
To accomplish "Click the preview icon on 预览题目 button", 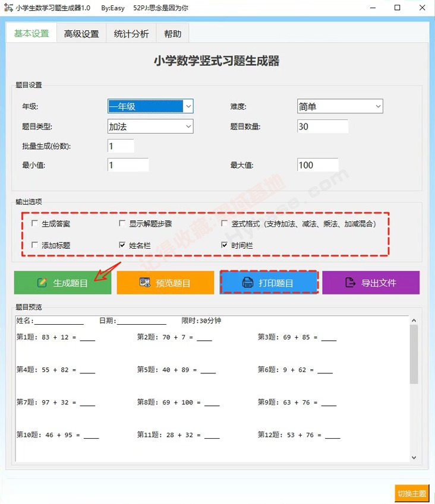I will click(x=145, y=282).
